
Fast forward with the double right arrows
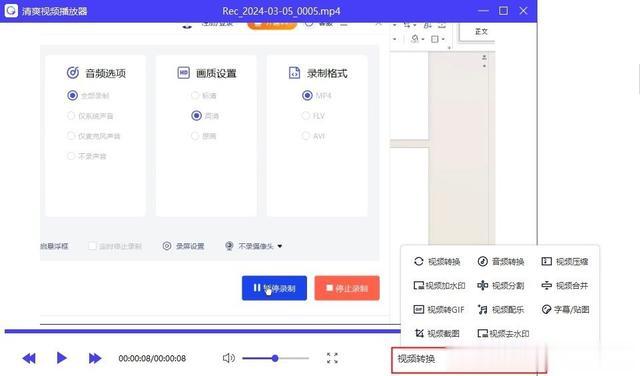click(x=95, y=358)
